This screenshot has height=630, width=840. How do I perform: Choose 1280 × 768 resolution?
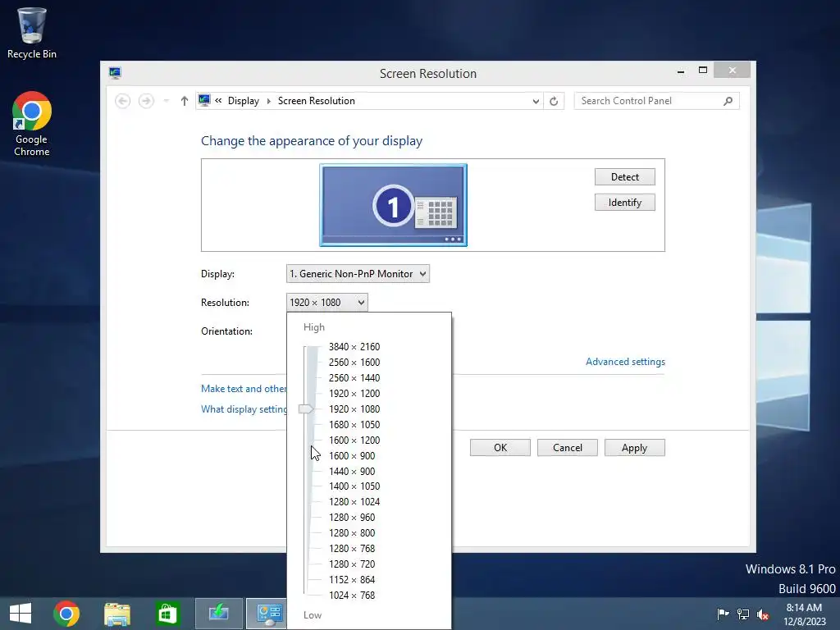tap(352, 549)
